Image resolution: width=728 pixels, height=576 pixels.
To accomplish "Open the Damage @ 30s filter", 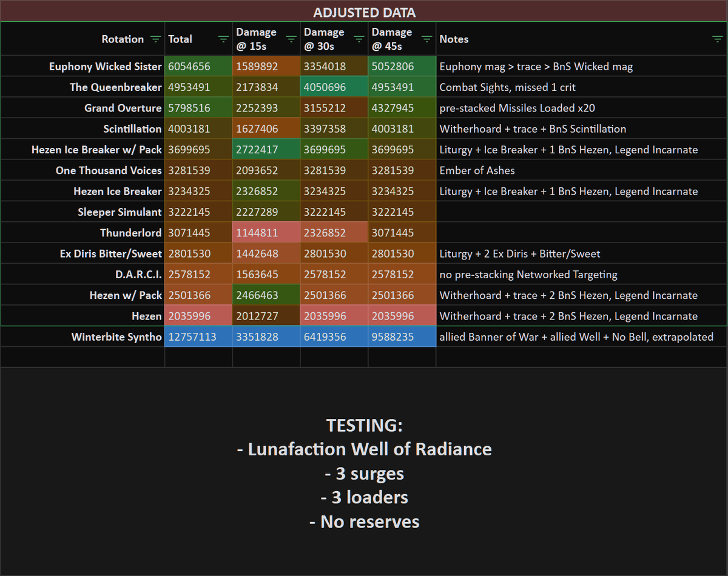I will point(359,39).
